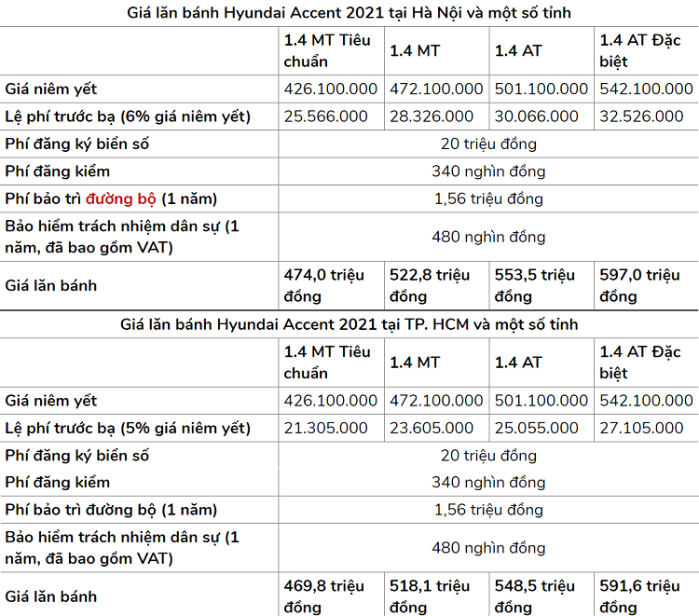The width and height of the screenshot is (699, 616).
Task: Select the 6% registration fee row label
Action: pos(128,116)
